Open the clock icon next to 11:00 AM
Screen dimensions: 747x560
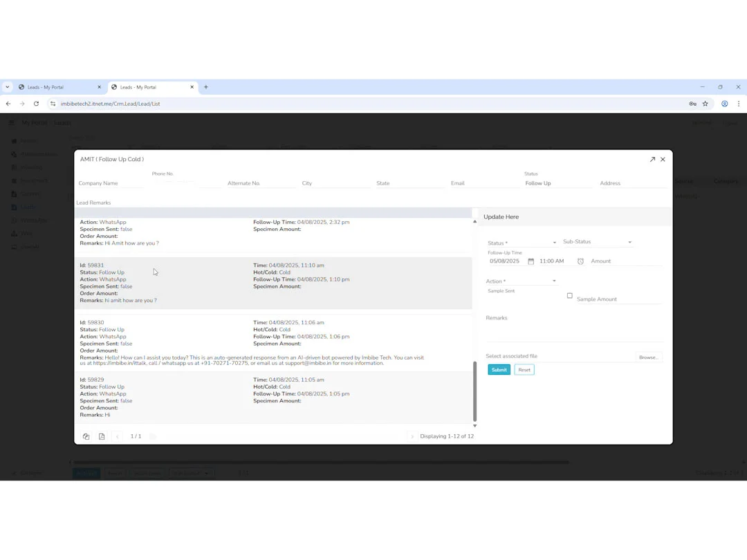pos(579,261)
